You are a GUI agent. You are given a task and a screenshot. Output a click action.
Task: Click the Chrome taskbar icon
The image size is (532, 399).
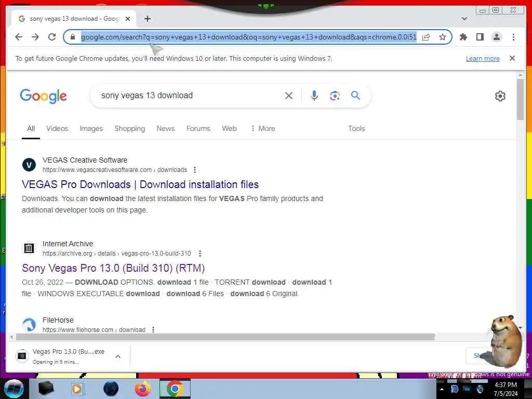pyautogui.click(x=175, y=389)
